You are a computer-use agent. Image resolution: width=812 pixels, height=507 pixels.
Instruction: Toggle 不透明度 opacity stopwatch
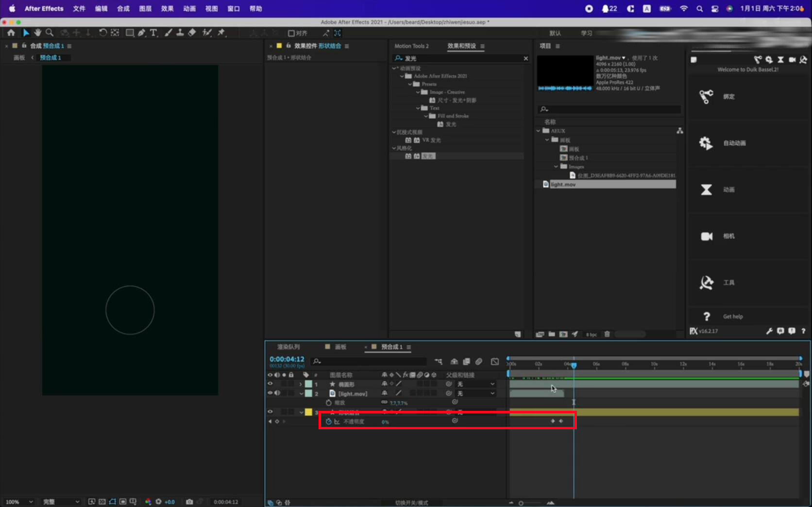tap(329, 422)
